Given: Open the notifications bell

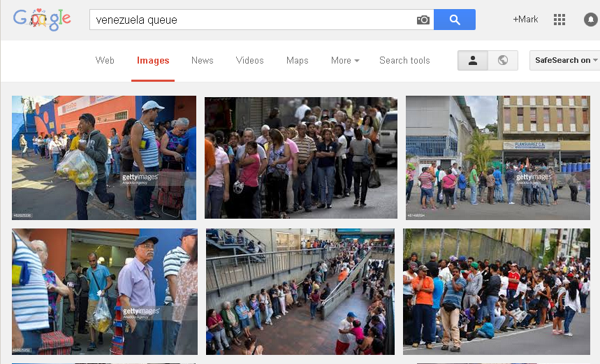Looking at the screenshot, I should tap(591, 20).
